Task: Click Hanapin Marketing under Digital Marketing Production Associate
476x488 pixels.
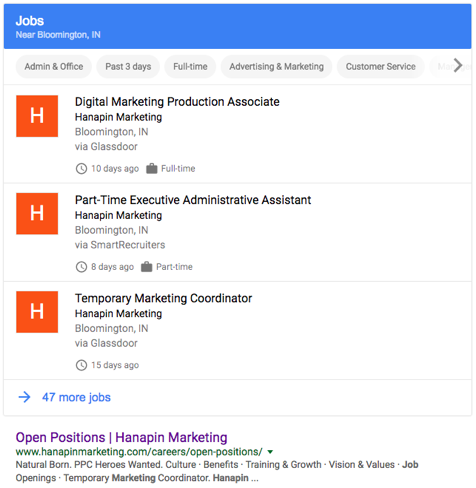Action: pos(118,117)
